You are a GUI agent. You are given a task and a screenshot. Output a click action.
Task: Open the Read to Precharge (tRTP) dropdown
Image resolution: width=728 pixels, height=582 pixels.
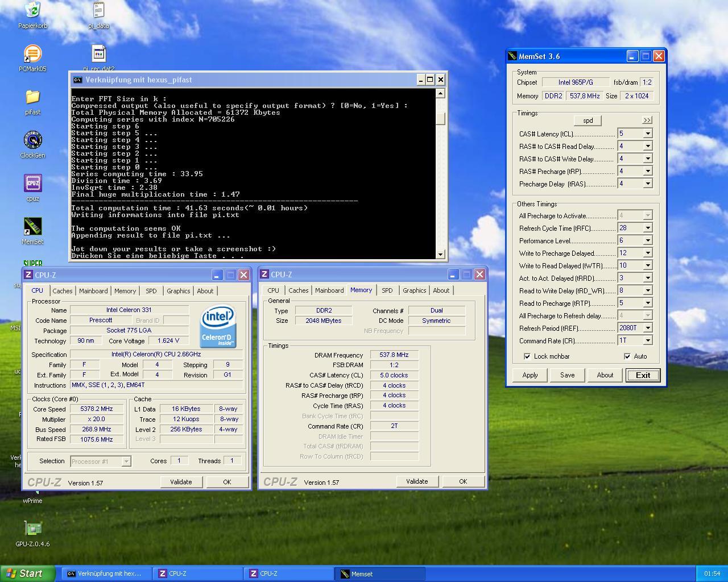647,303
